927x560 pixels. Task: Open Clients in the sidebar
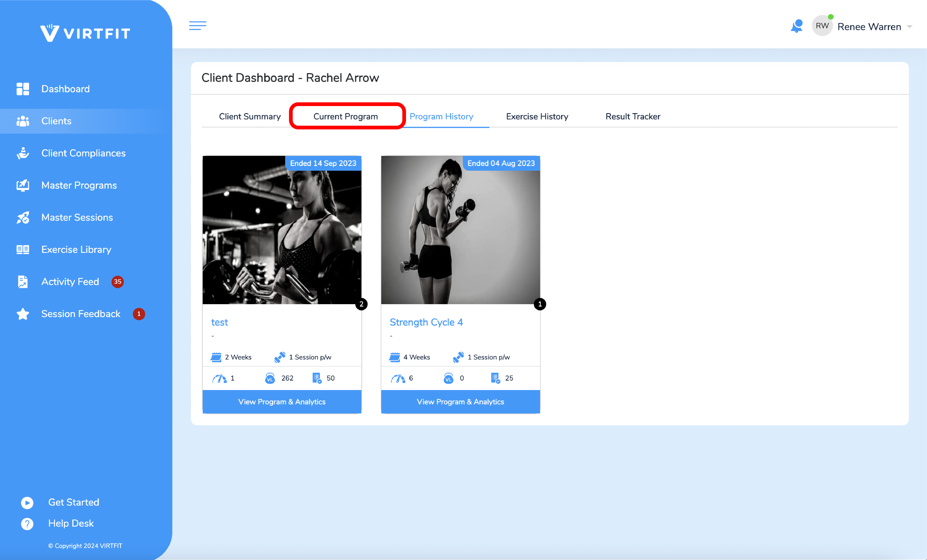coord(57,121)
